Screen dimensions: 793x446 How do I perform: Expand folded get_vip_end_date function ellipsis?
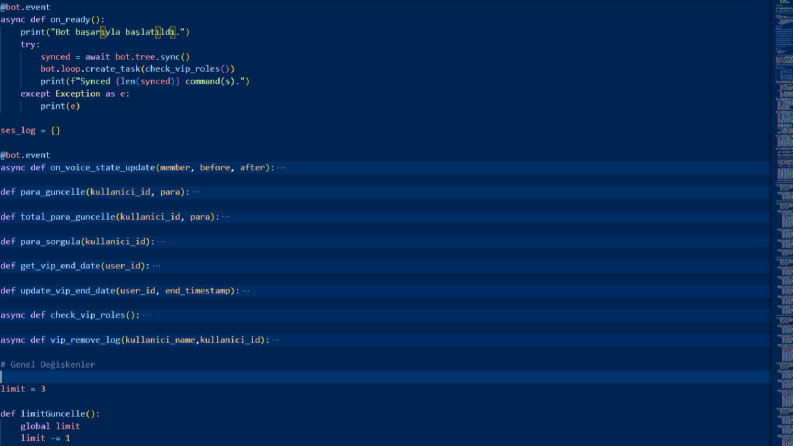156,266
